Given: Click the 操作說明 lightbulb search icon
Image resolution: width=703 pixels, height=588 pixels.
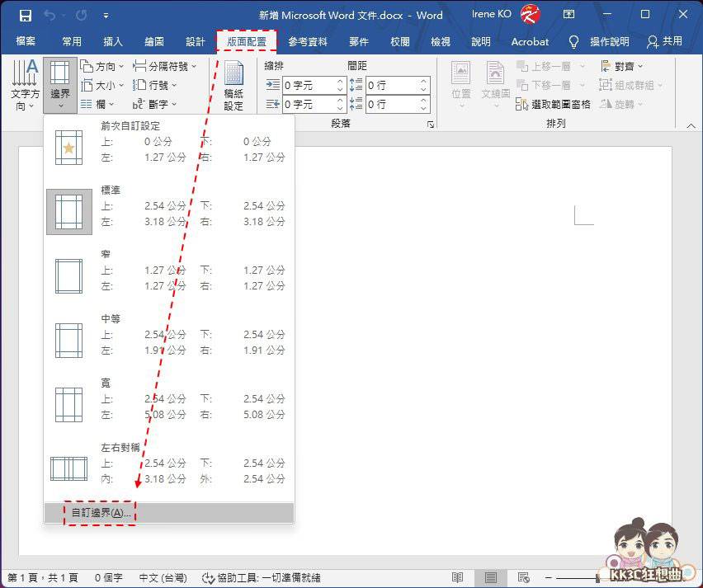Looking at the screenshot, I should pyautogui.click(x=574, y=41).
